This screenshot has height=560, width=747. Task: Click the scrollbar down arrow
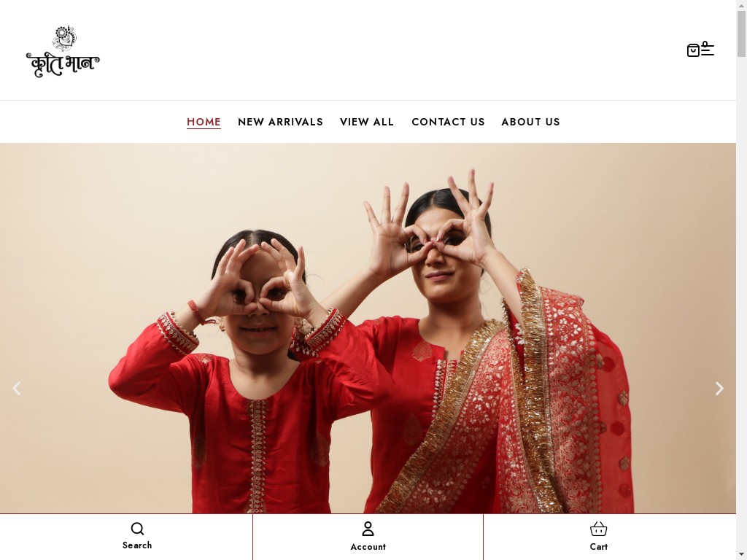click(x=742, y=555)
